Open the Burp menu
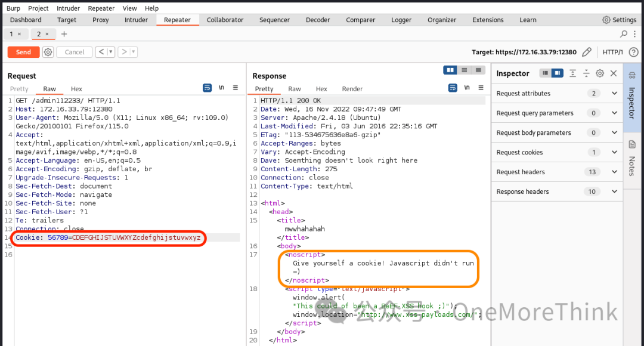The height and width of the screenshot is (346, 644). (13, 8)
